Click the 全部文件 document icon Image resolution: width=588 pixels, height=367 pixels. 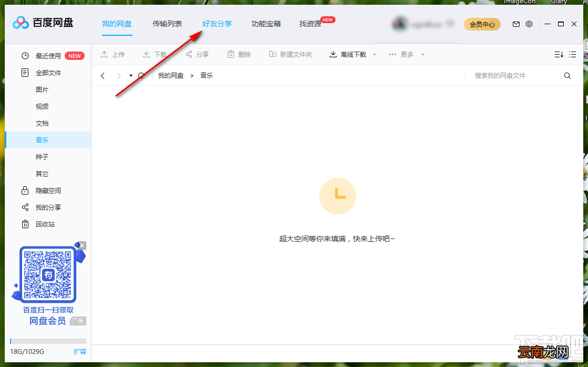tap(25, 73)
